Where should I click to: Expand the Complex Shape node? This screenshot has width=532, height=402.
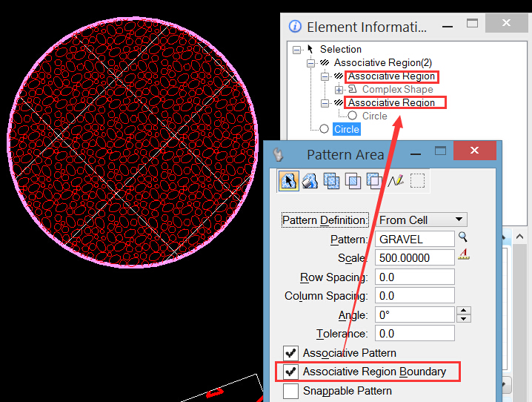[x=339, y=90]
